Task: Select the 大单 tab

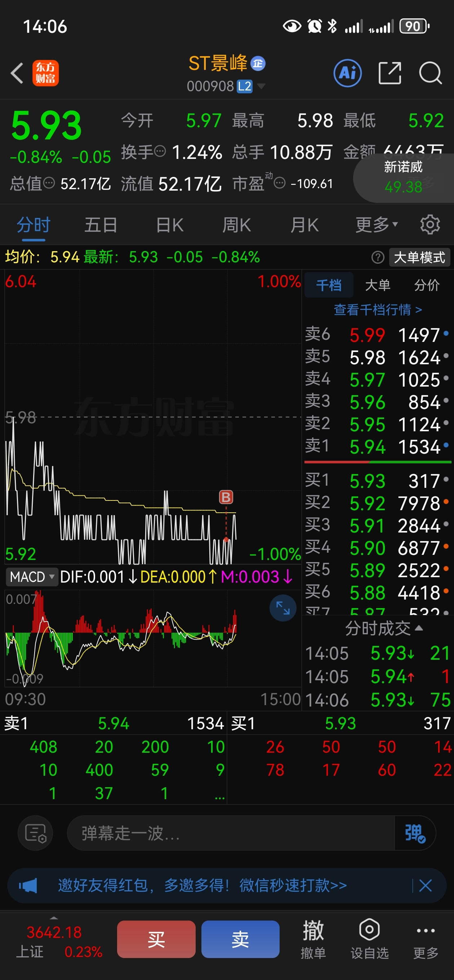Action: (x=378, y=285)
